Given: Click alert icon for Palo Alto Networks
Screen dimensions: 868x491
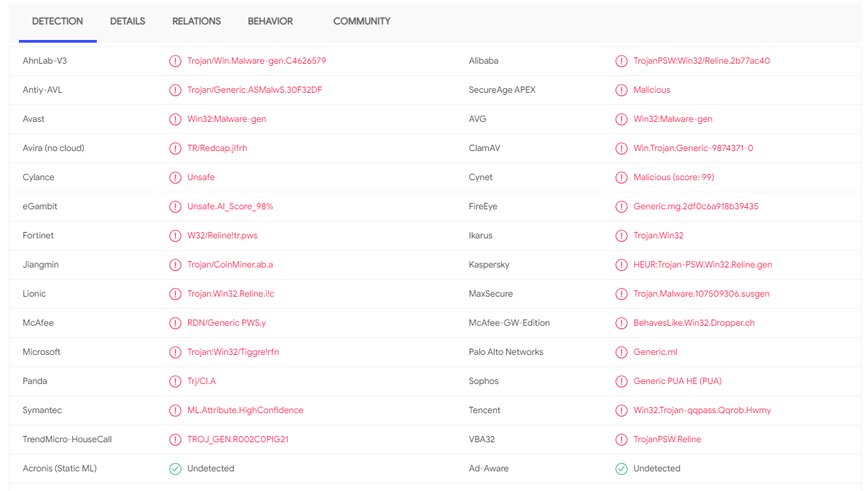Looking at the screenshot, I should 622,352.
